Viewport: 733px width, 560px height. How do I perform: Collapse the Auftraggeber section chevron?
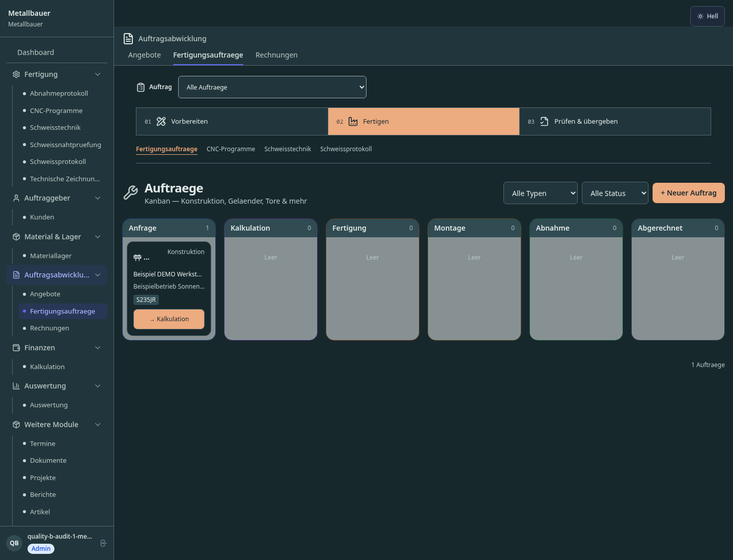pos(98,198)
